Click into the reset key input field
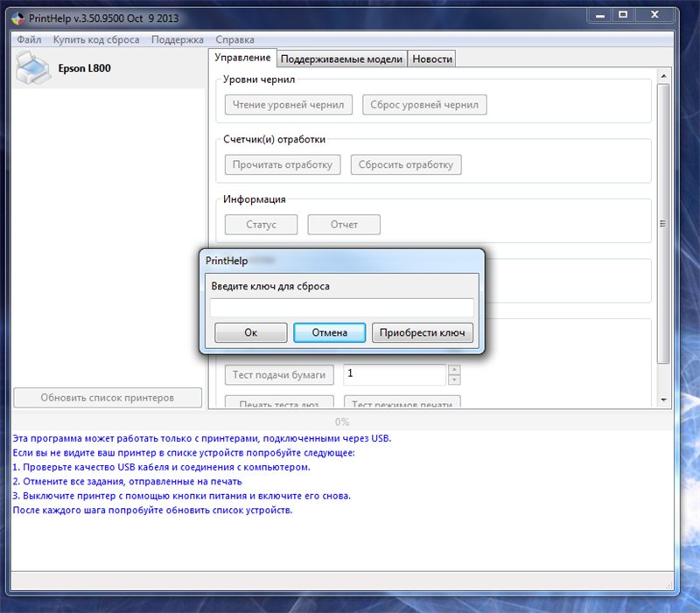The image size is (700, 613). tap(341, 308)
